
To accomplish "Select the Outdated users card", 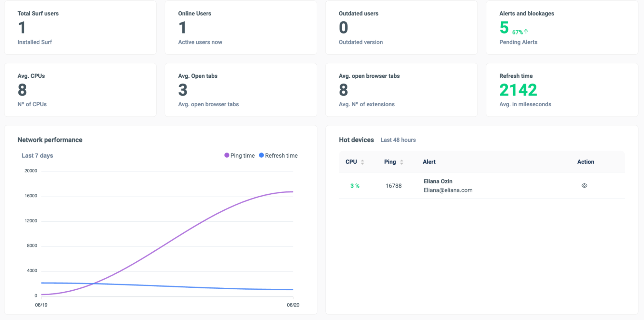I will coord(401,28).
